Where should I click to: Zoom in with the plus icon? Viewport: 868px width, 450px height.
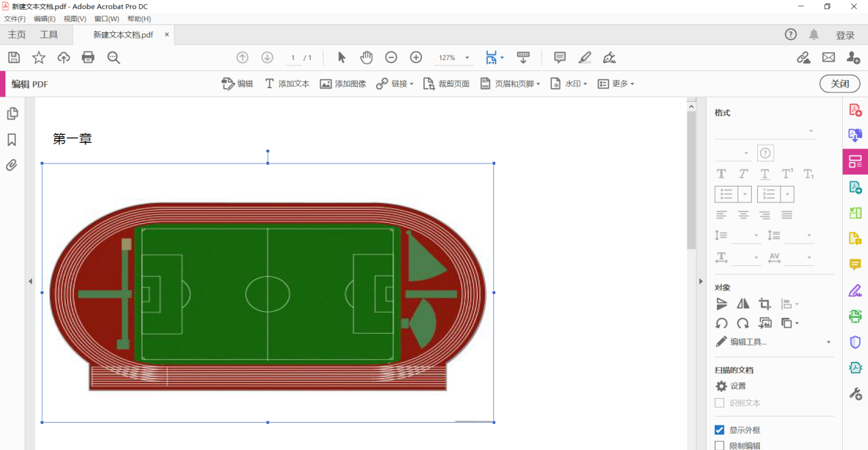point(416,57)
